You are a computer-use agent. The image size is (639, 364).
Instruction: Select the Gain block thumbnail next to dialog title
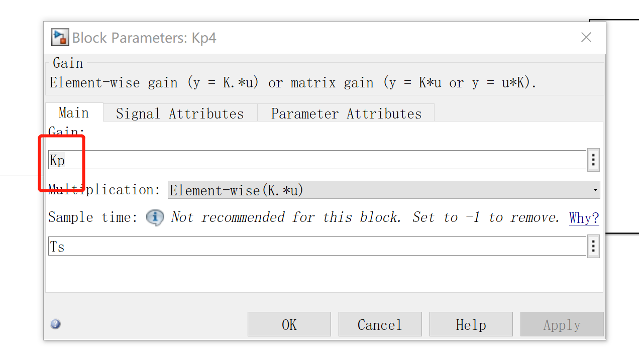coord(60,37)
